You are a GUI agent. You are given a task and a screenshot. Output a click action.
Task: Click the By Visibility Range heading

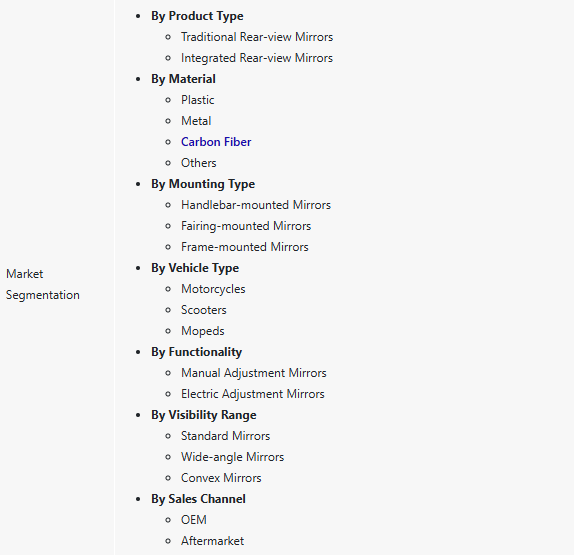[204, 415]
